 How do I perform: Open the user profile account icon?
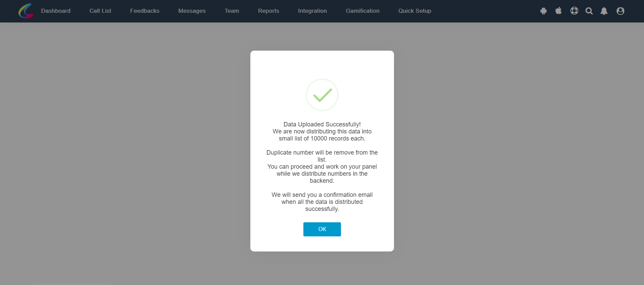tap(620, 11)
